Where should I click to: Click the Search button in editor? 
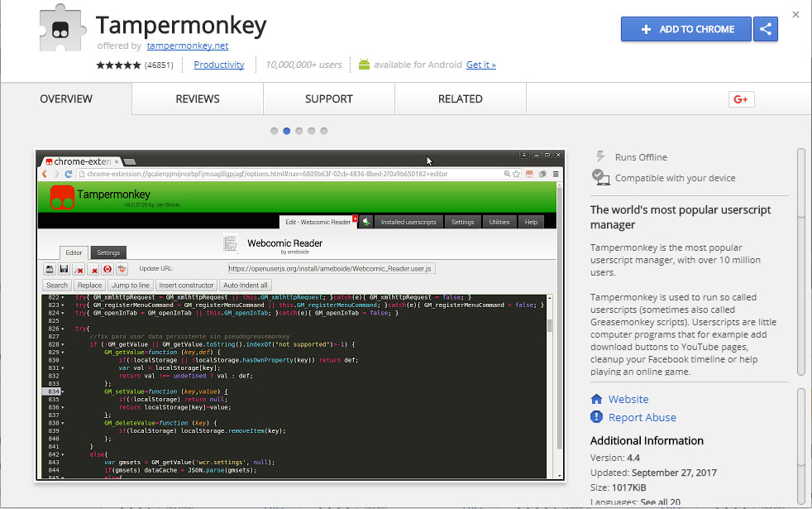click(x=57, y=285)
